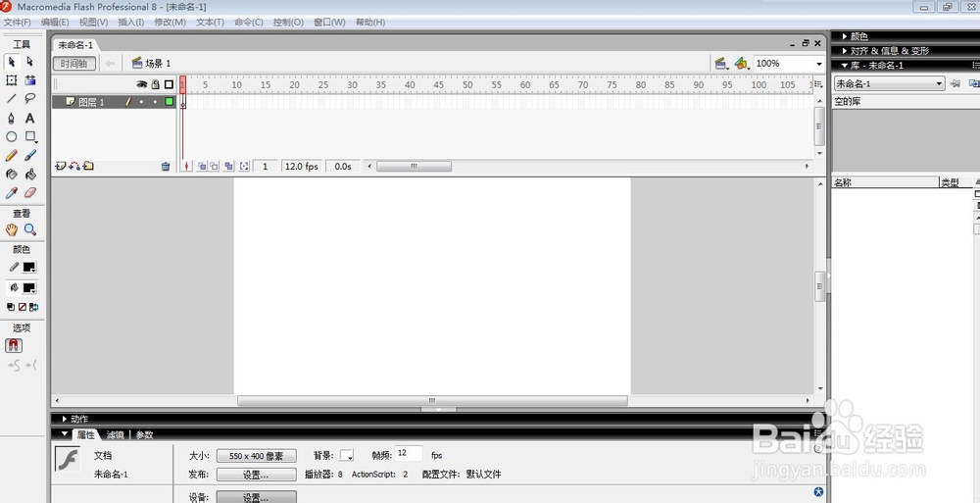Open the 控制(O) menu
Image resolution: width=980 pixels, height=503 pixels.
[x=288, y=22]
